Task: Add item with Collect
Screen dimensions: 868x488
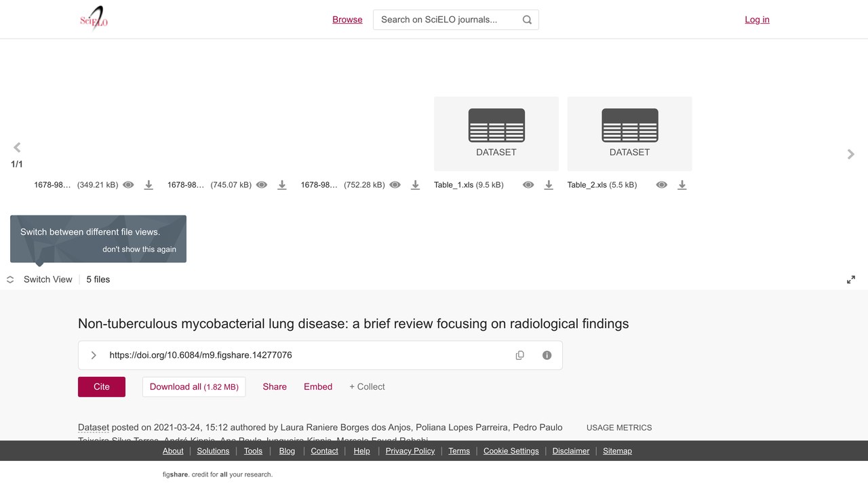Action: [367, 387]
